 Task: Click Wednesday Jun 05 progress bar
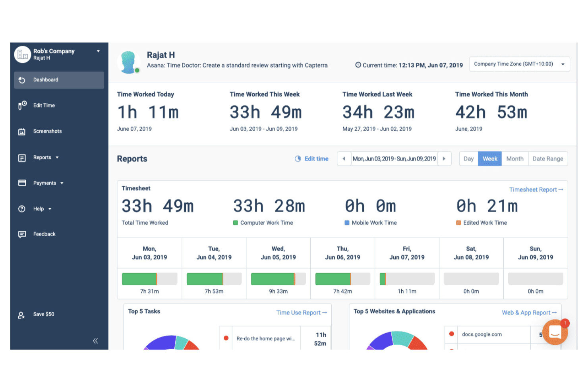click(279, 279)
